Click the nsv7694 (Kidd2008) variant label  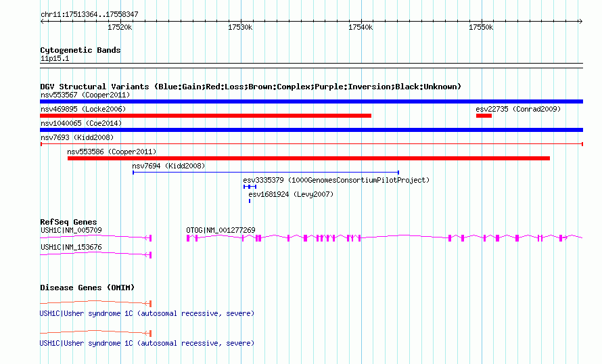click(x=168, y=166)
